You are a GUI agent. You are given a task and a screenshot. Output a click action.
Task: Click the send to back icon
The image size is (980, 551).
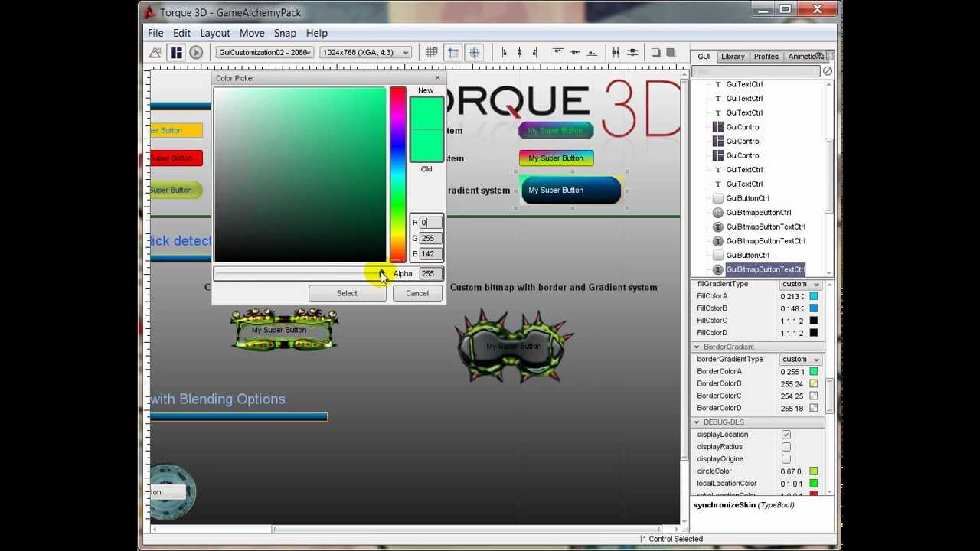coord(655,52)
